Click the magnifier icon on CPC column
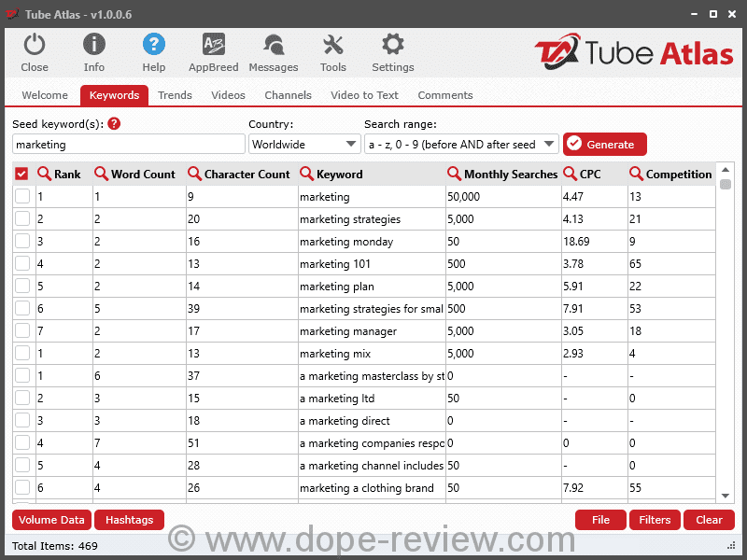This screenshot has height=560, width=747. pos(571,174)
